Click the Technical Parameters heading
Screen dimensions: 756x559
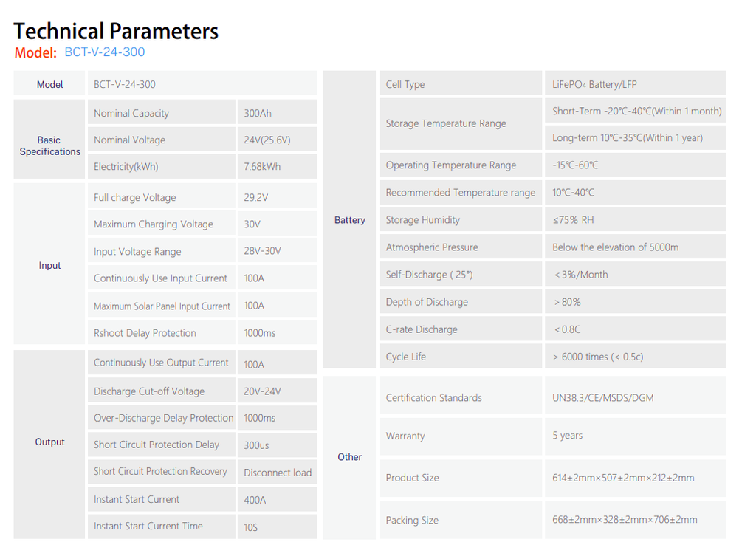pyautogui.click(x=116, y=31)
